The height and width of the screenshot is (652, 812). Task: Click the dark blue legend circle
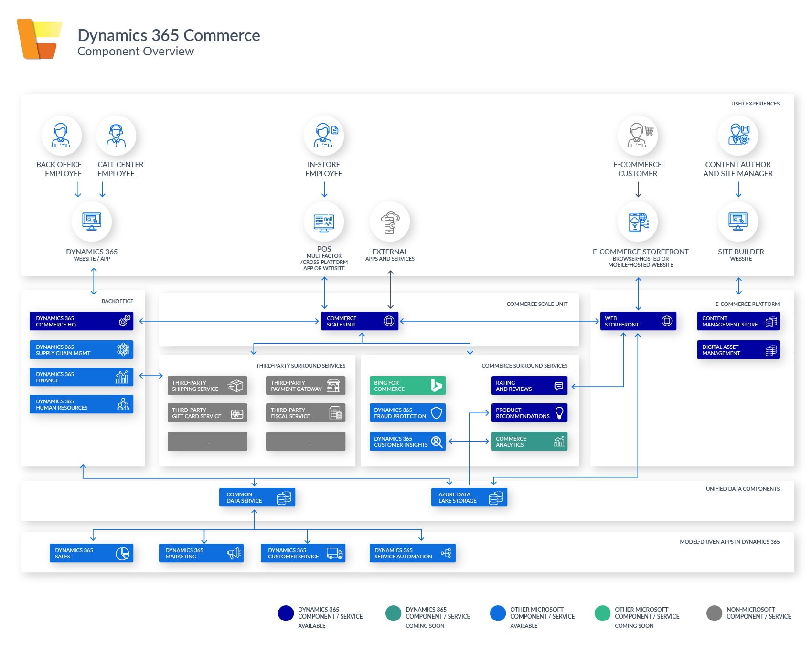pos(286,613)
